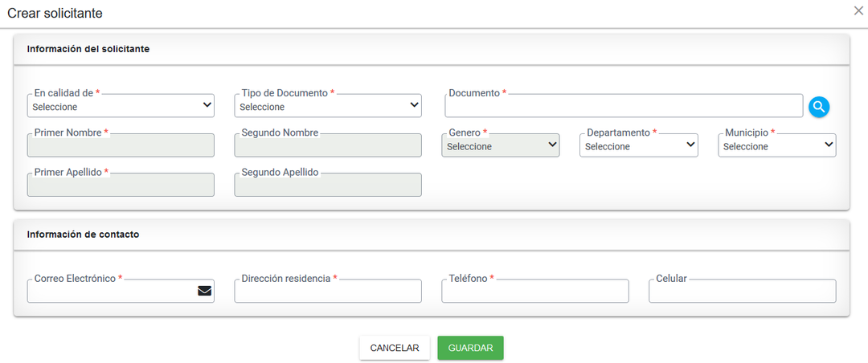Click the Segundo Nombre field
The width and height of the screenshot is (868, 363).
(x=328, y=146)
